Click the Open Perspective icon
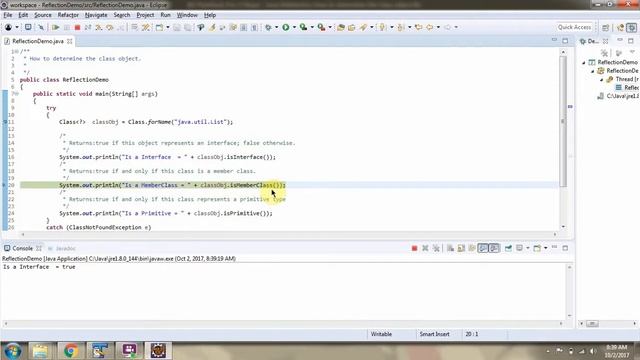Screen dimensions: 640x360 (x=606, y=27)
